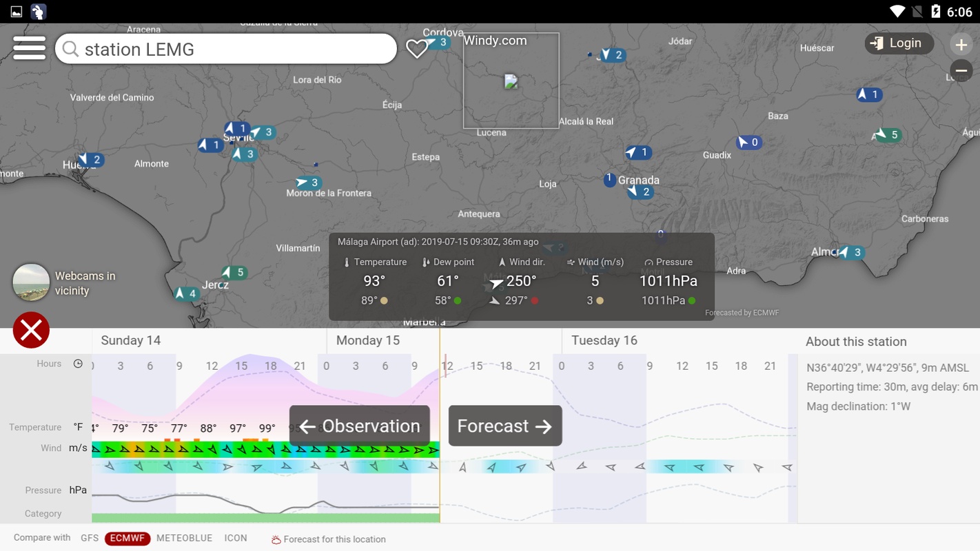Select wind marker near Jerez showing 5
This screenshot has height=551, width=980.
235,272
